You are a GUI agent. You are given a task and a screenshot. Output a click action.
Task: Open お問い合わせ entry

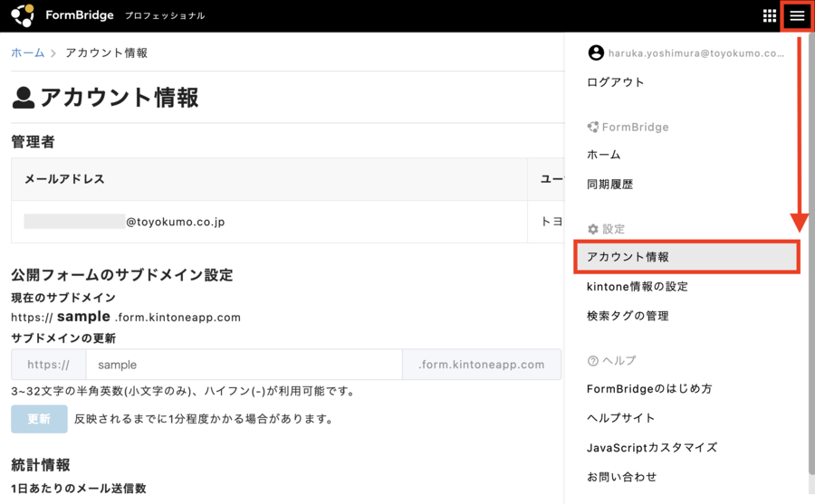pos(621,477)
